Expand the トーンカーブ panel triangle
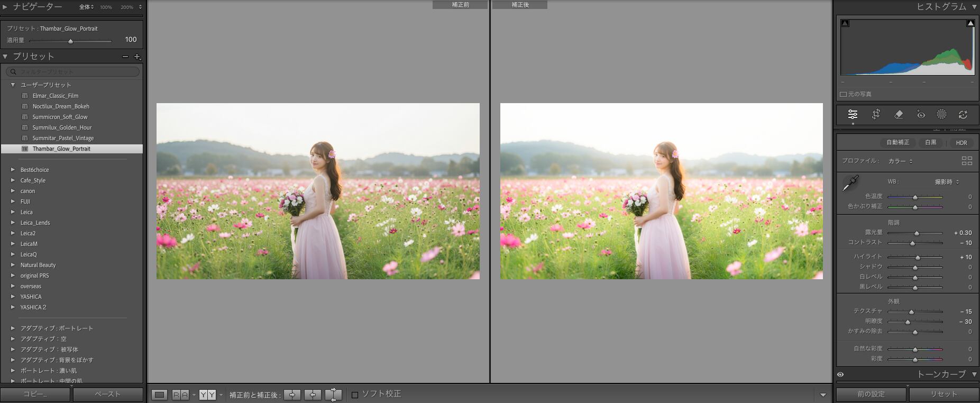Viewport: 980px width, 403px height. coord(974,374)
